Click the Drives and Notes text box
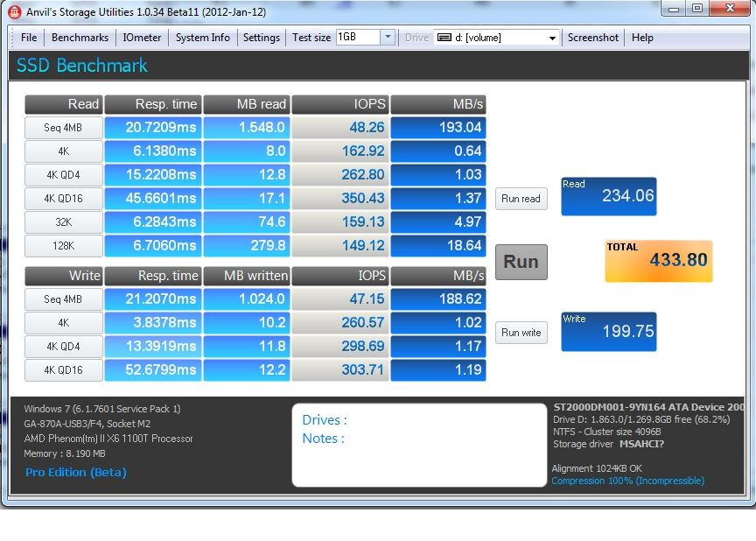The height and width of the screenshot is (541, 756). [419, 446]
